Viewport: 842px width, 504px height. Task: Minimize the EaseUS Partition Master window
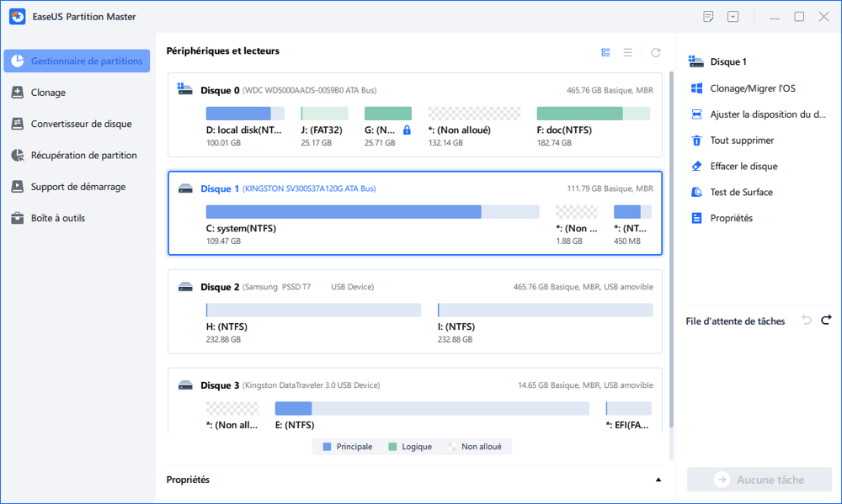coord(775,17)
